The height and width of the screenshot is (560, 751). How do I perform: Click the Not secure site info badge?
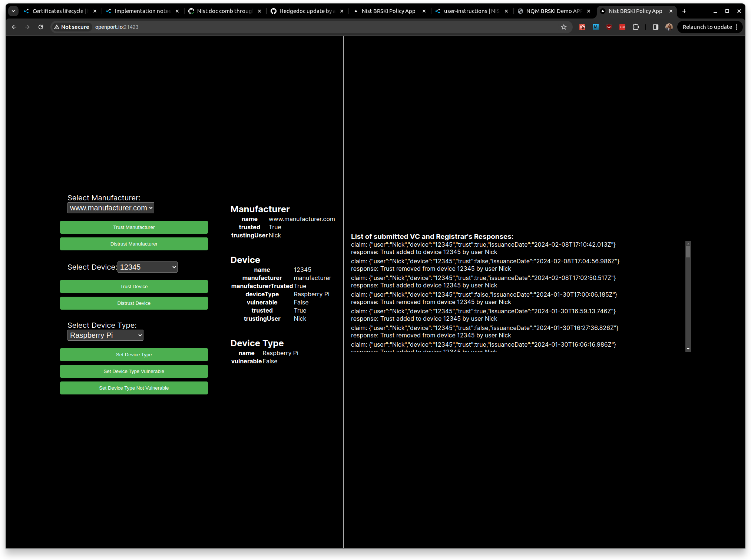point(72,27)
